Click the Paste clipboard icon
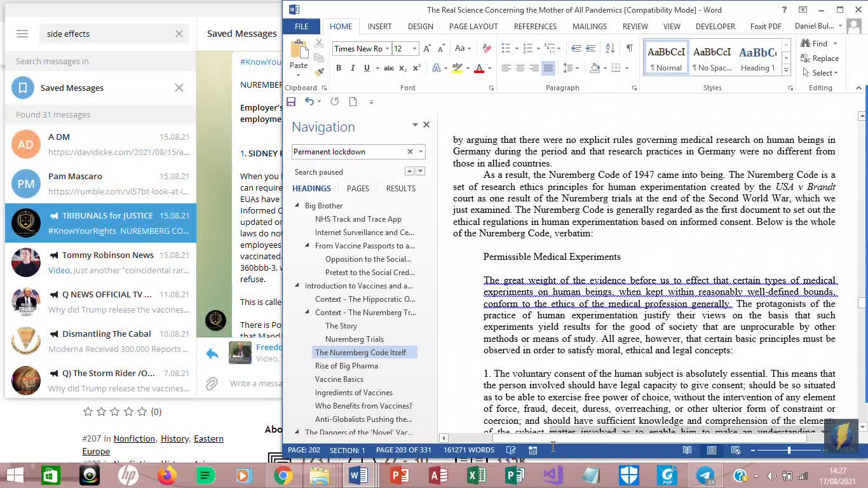This screenshot has width=868, height=488. (x=299, y=50)
